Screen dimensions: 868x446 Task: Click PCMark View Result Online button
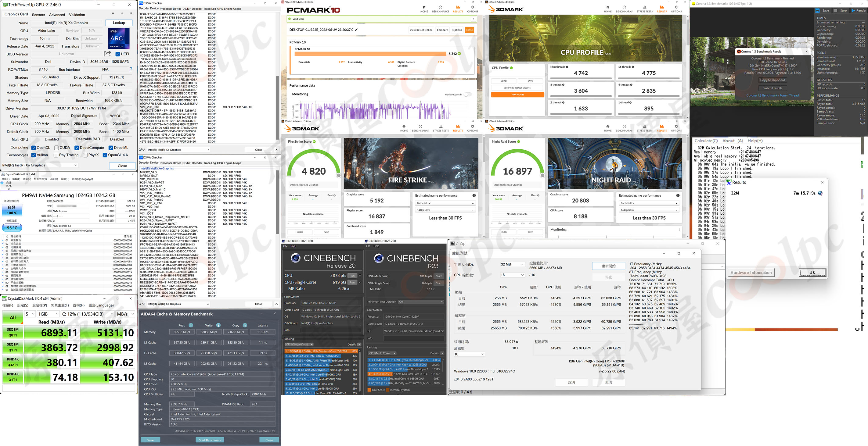421,30
